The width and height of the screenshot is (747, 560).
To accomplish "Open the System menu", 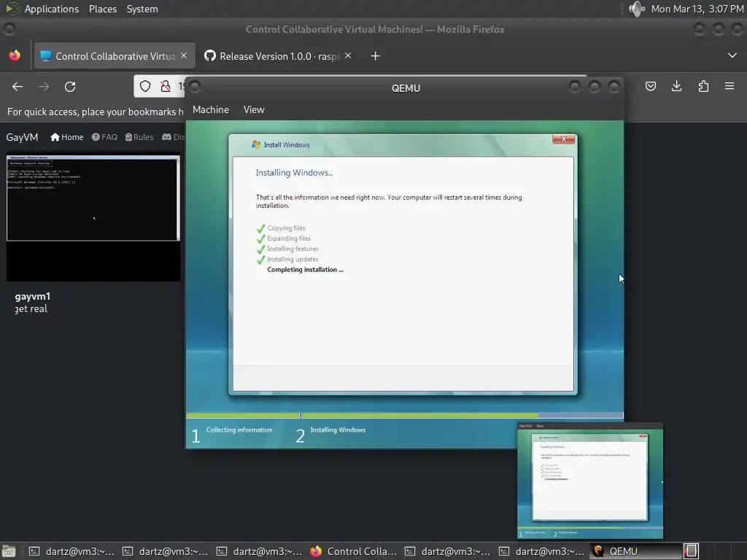I will coord(142,9).
